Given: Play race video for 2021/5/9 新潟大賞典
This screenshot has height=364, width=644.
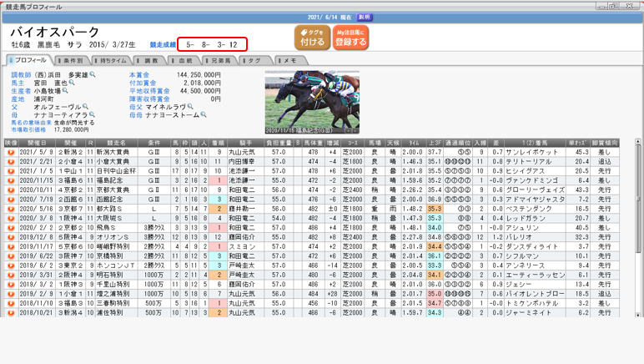Looking at the screenshot, I should click(10, 153).
